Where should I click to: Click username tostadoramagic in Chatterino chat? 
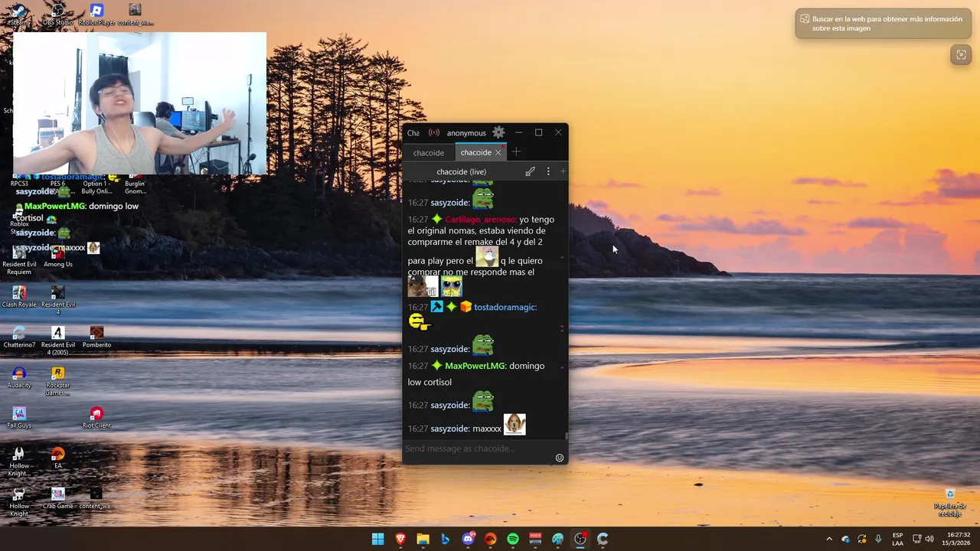(x=505, y=307)
